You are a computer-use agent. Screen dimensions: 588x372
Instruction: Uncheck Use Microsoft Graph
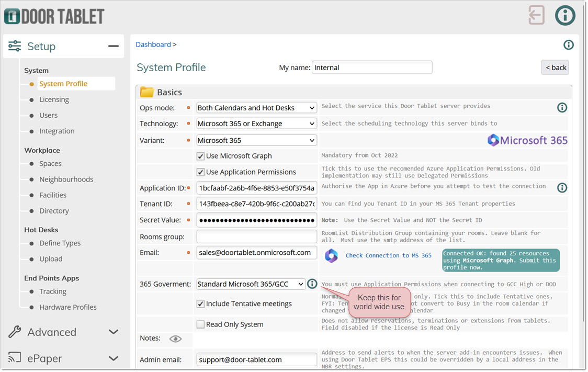coord(201,156)
